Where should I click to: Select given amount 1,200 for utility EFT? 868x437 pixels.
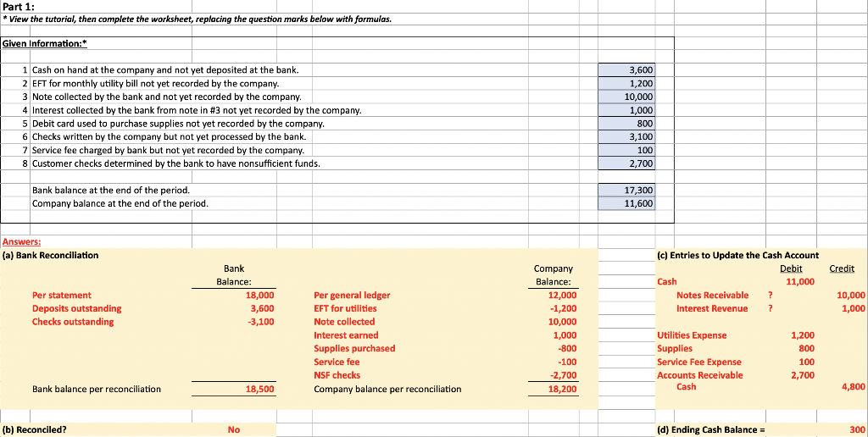(x=627, y=84)
